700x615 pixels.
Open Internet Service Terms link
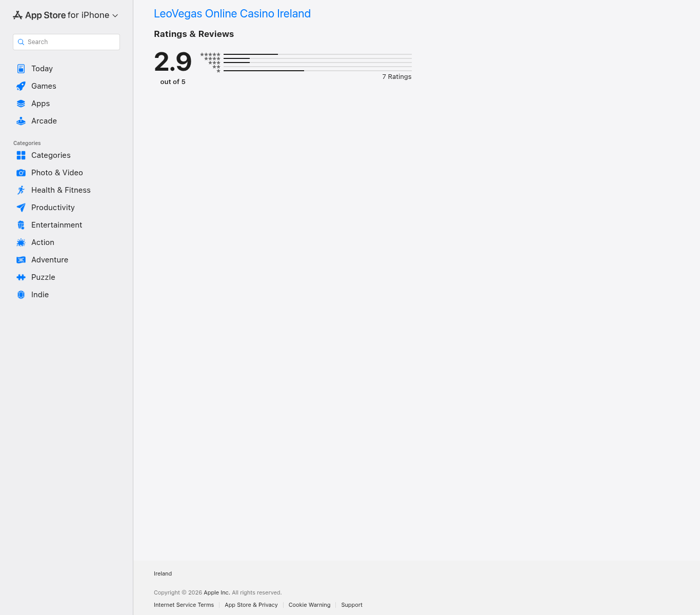(184, 605)
